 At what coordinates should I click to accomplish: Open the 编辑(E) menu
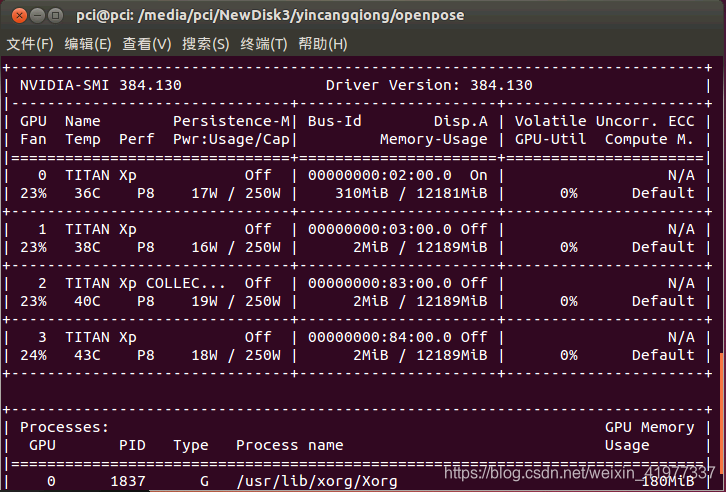(88, 44)
